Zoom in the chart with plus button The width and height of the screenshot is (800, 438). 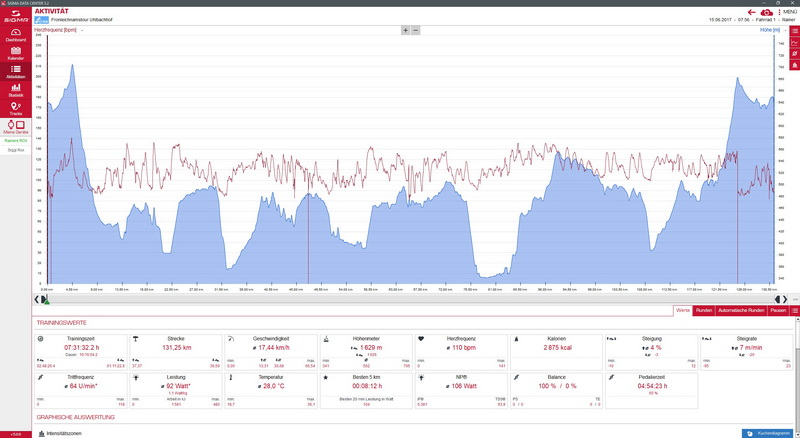pyautogui.click(x=405, y=30)
